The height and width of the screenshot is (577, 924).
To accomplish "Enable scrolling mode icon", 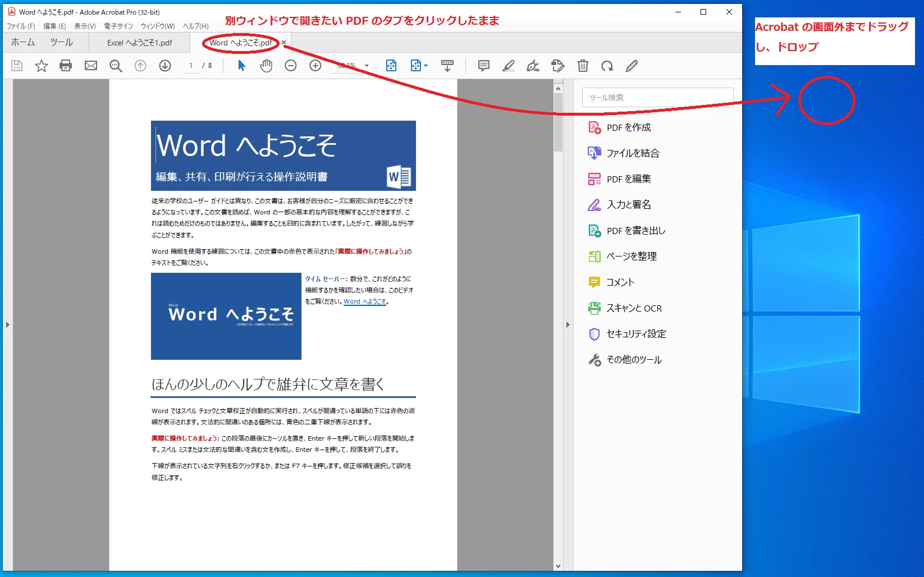I will pos(447,66).
